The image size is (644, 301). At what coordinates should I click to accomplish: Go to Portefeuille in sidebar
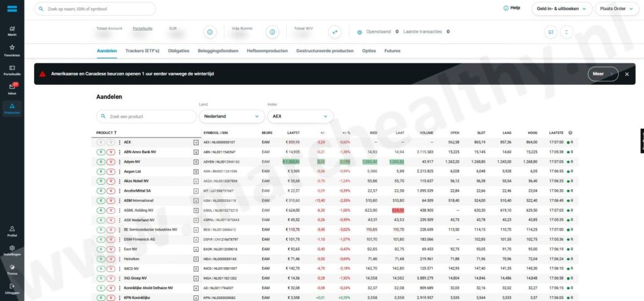12,70
